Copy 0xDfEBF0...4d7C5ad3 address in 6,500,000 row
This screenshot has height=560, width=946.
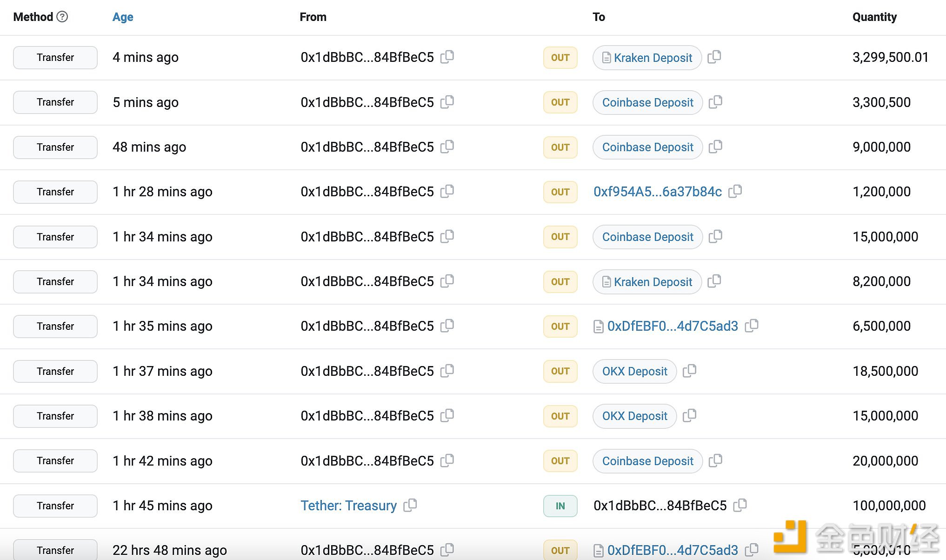click(752, 326)
